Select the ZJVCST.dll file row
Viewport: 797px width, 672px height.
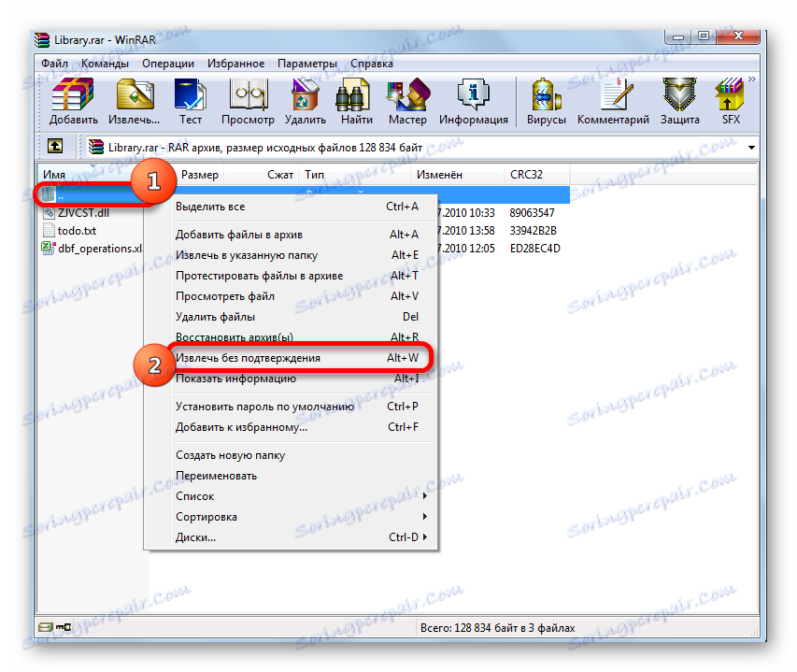click(x=83, y=212)
